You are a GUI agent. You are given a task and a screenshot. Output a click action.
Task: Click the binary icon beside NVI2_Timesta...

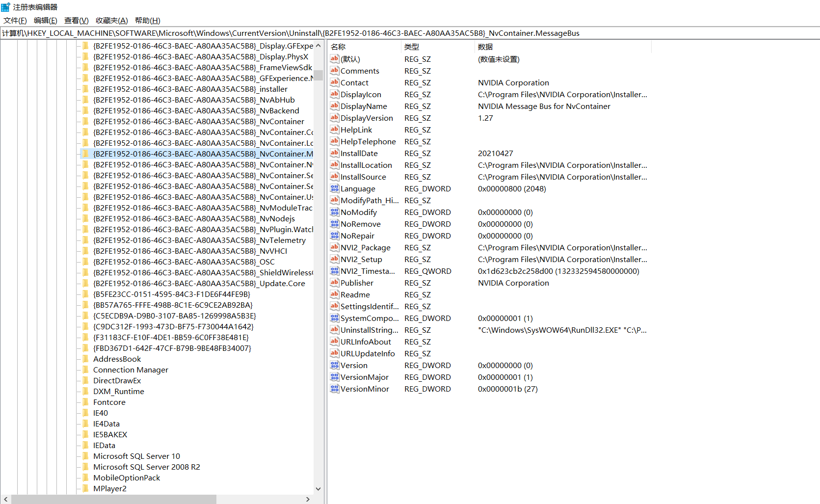coord(335,271)
